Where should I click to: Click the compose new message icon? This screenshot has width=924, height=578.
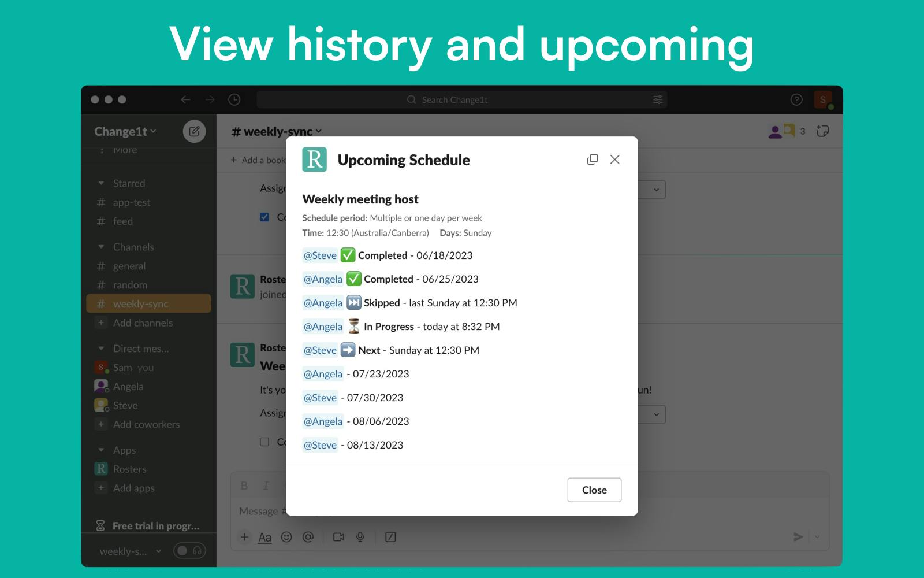click(194, 131)
